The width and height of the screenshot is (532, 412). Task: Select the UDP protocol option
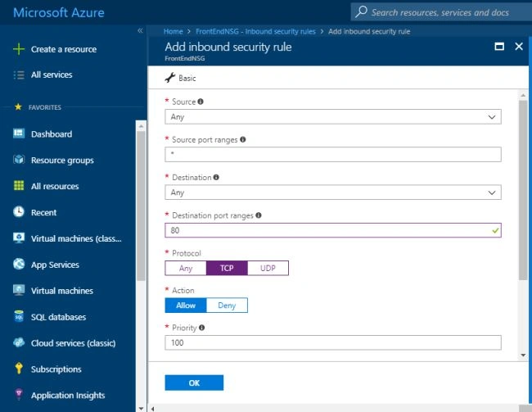(268, 268)
